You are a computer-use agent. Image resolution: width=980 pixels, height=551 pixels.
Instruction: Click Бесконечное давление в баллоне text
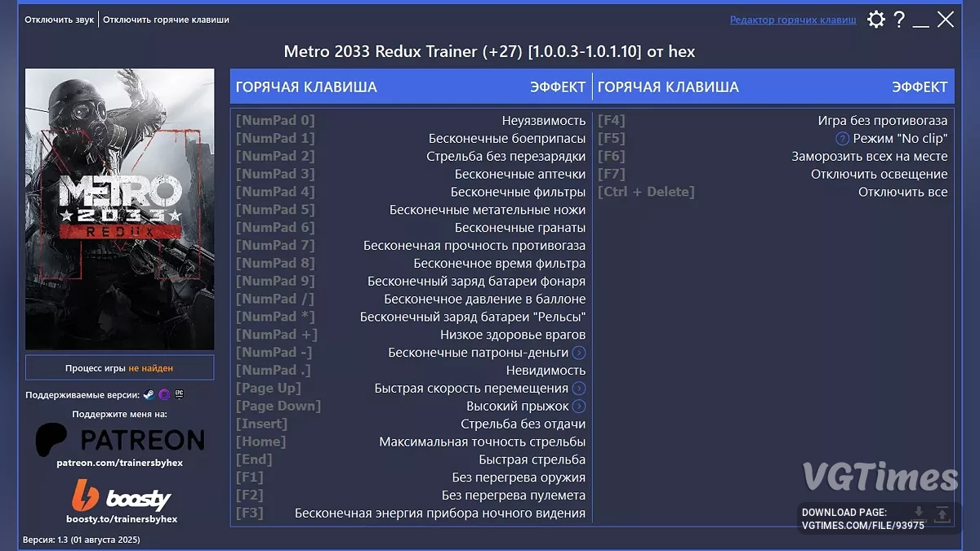485,300
